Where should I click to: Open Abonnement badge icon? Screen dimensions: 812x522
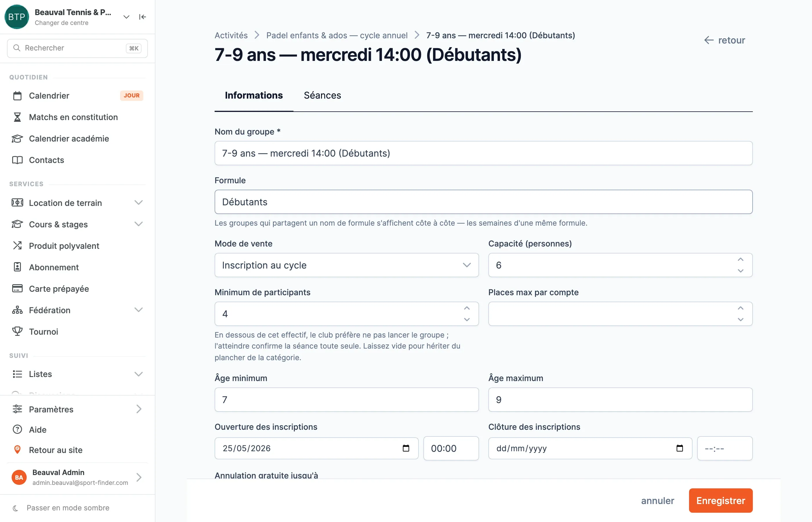(x=17, y=267)
